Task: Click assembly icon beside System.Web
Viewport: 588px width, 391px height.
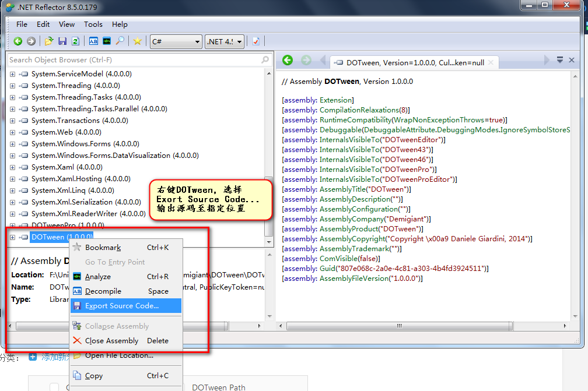Action: [x=23, y=132]
